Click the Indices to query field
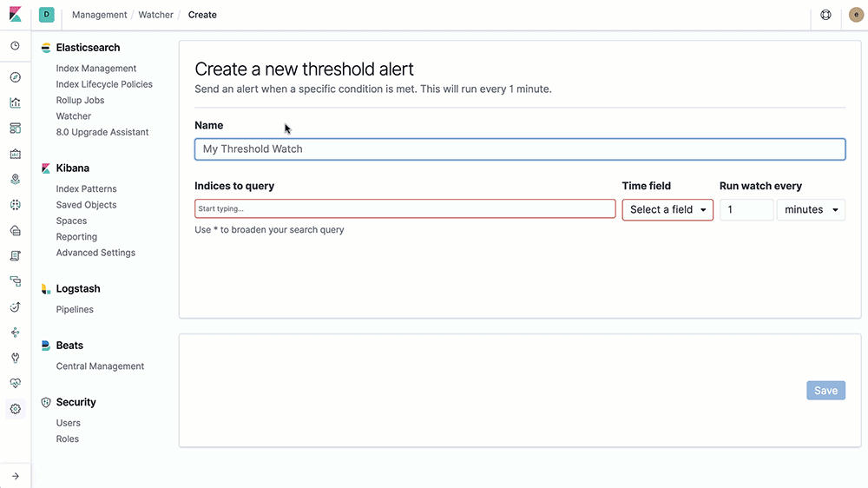Image resolution: width=868 pixels, height=488 pixels. (x=405, y=208)
